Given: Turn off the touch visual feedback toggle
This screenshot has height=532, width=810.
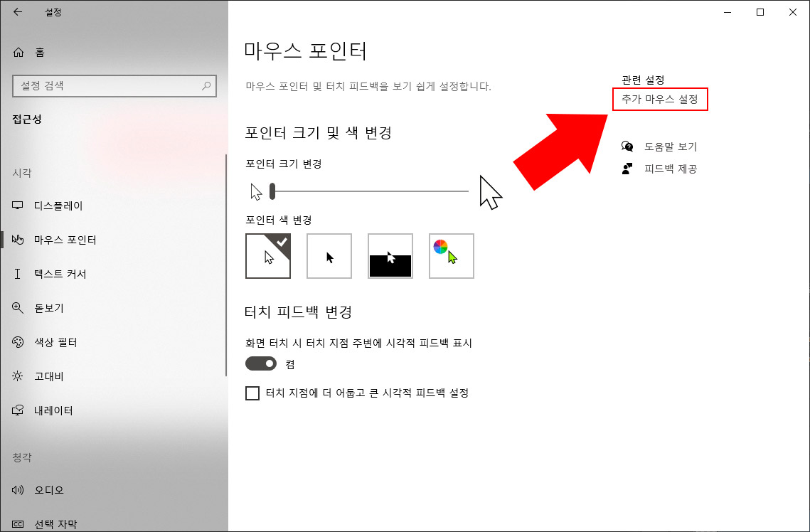Looking at the screenshot, I should (261, 363).
